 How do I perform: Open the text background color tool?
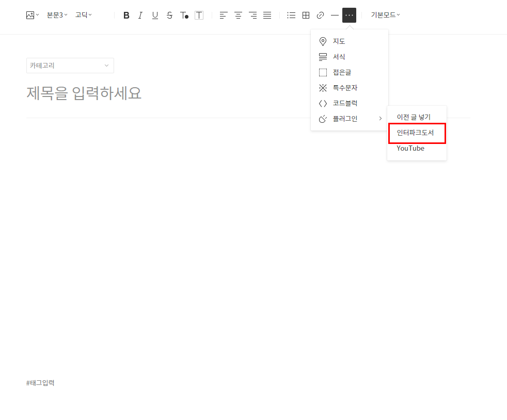[199, 15]
